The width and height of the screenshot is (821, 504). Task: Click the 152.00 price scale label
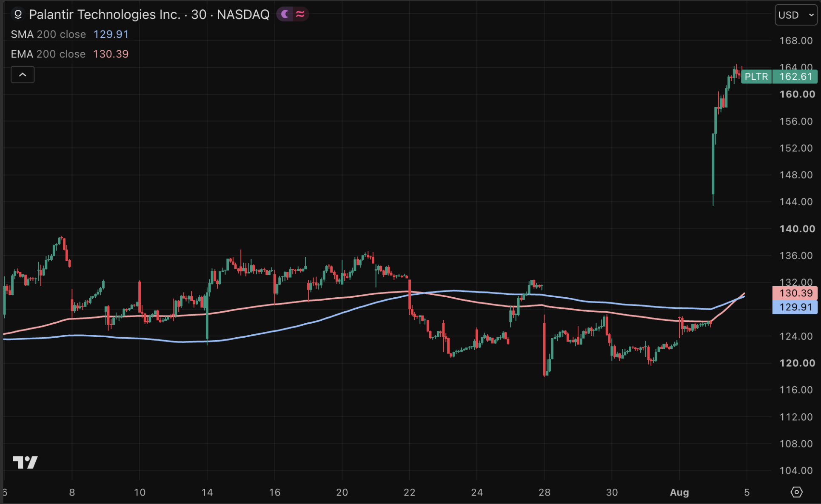pos(796,148)
